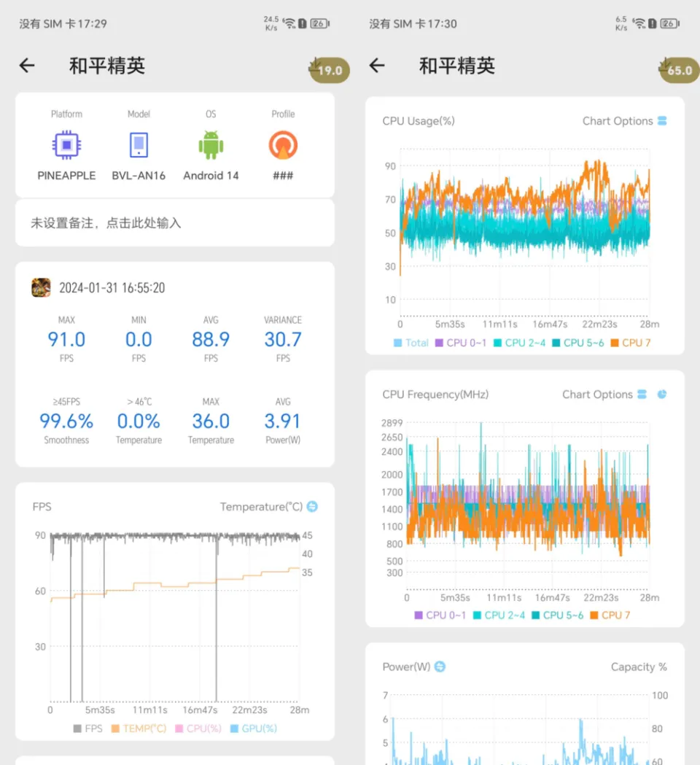Screen dimensions: 700x765
Task: Tap the back arrow on left screen
Action: coord(27,66)
